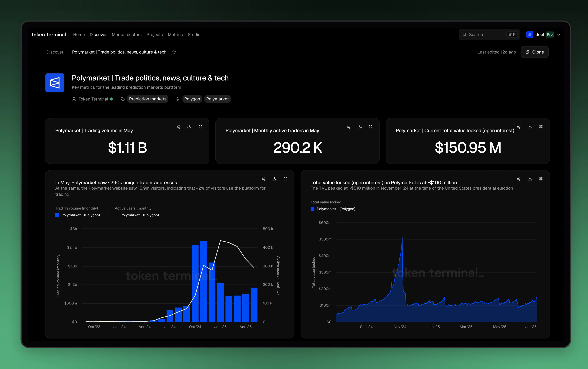Screen dimensions: 588x369
Task: Click the tag icon before Prediction markets
Action: (123, 99)
